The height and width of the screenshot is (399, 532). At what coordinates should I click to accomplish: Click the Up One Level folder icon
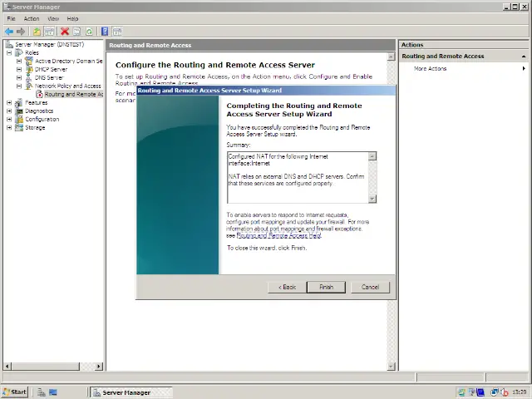point(37,32)
